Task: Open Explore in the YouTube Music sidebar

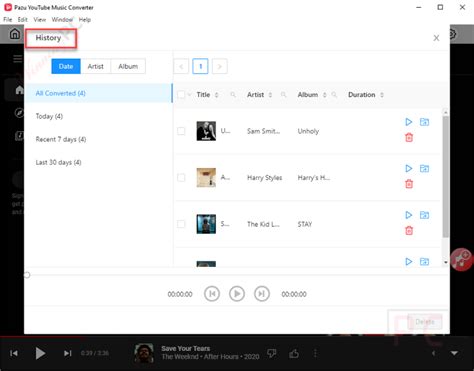Action: coord(19,113)
